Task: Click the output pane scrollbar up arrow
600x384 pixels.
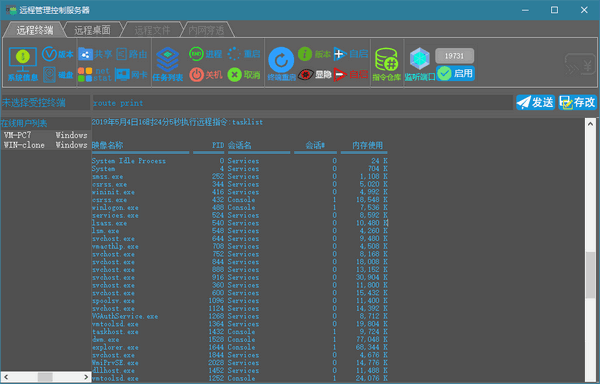Action: tap(590, 124)
